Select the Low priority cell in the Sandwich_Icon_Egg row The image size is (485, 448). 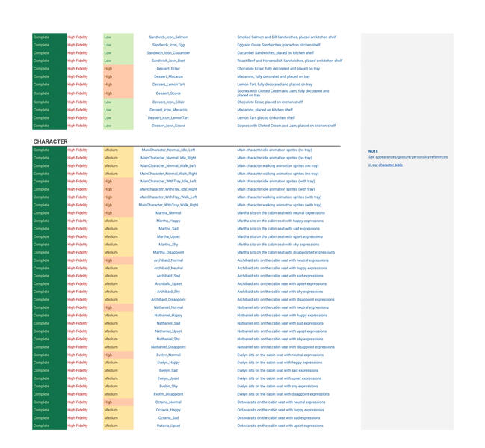118,45
